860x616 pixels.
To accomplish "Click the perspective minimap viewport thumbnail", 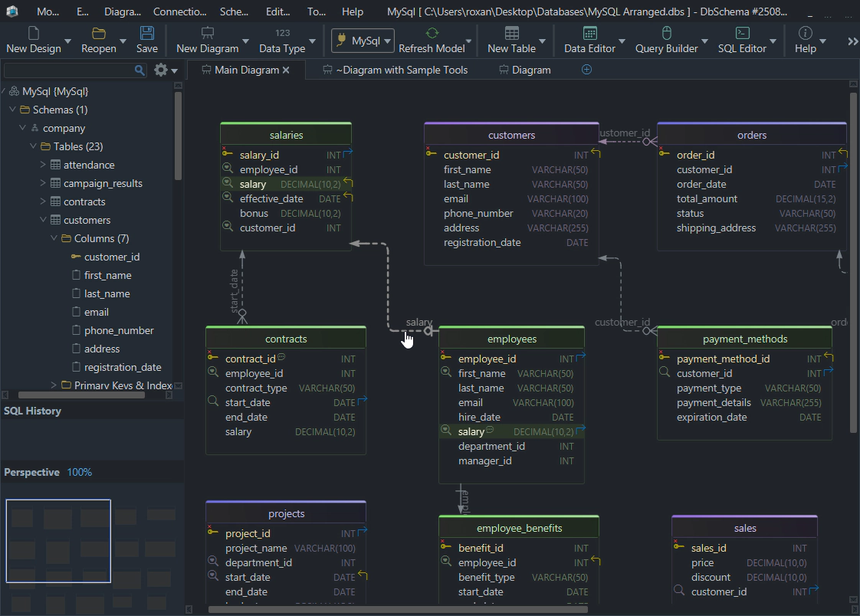I will (x=58, y=541).
